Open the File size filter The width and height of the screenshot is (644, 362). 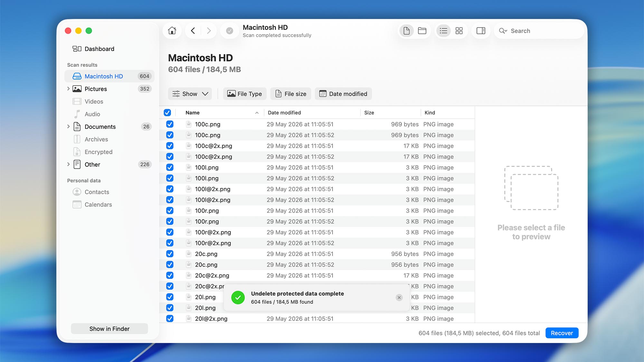point(291,94)
